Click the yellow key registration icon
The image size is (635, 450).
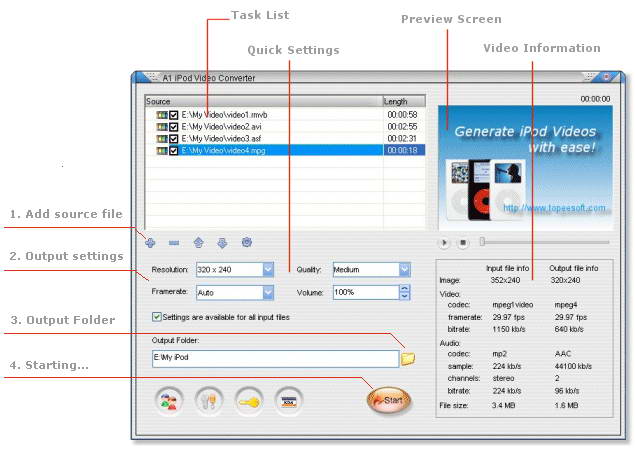pos(249,401)
